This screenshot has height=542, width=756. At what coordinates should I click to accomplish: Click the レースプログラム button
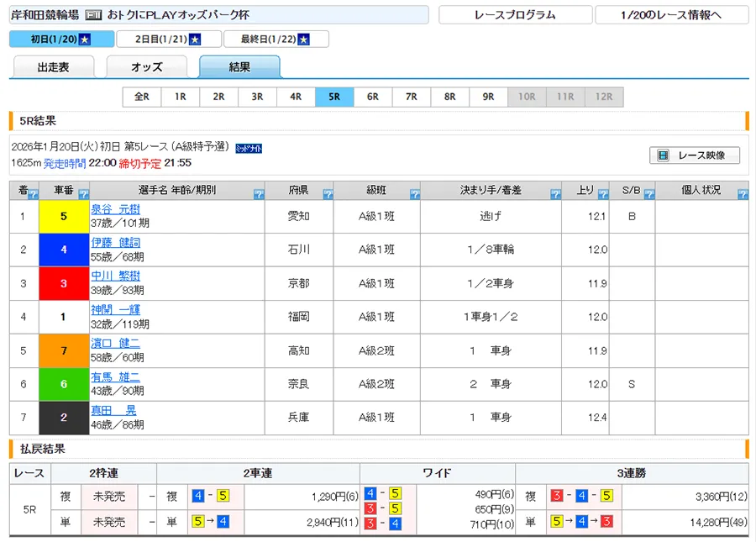coord(514,15)
